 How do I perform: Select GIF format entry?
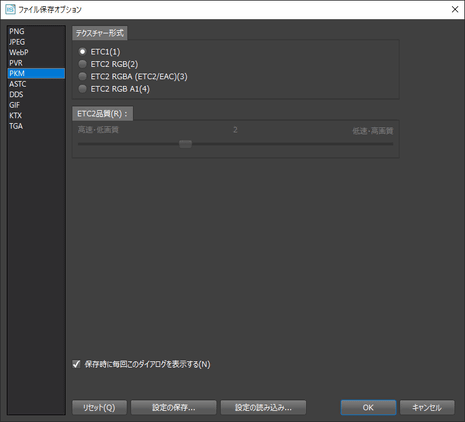[36, 105]
